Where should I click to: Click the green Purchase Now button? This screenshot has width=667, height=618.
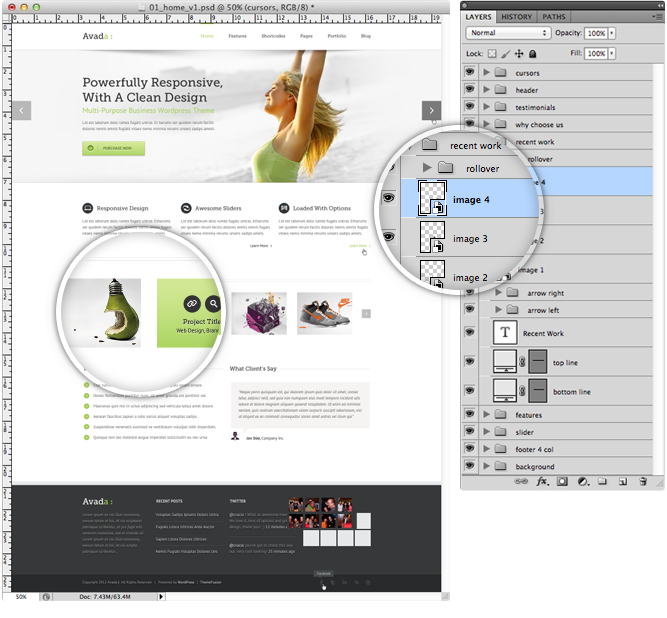[113, 148]
